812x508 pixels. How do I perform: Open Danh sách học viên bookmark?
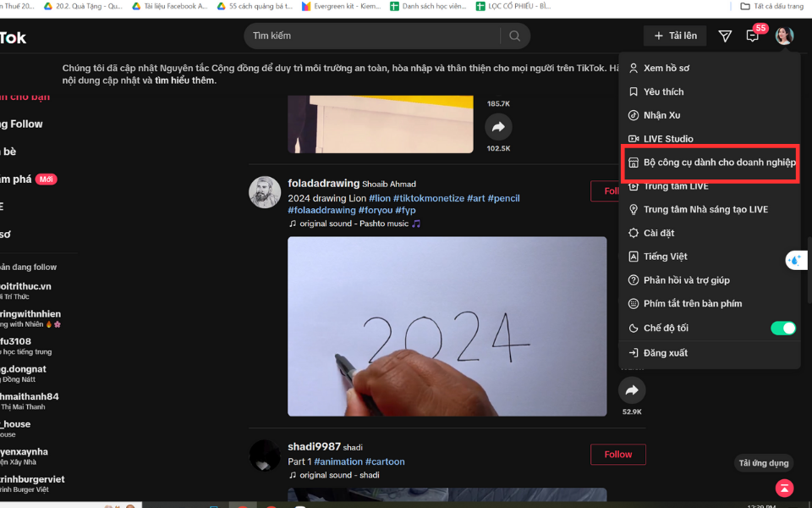(x=429, y=6)
